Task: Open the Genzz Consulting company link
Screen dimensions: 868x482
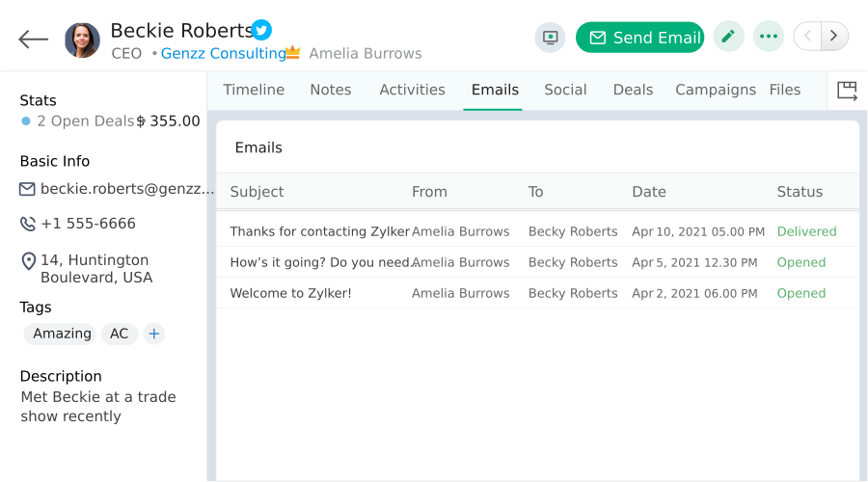Action: tap(224, 53)
